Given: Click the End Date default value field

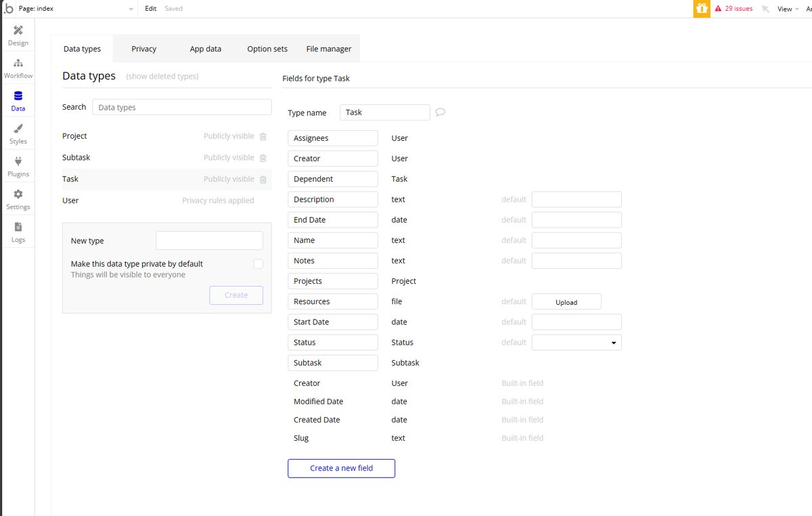Looking at the screenshot, I should (x=577, y=219).
